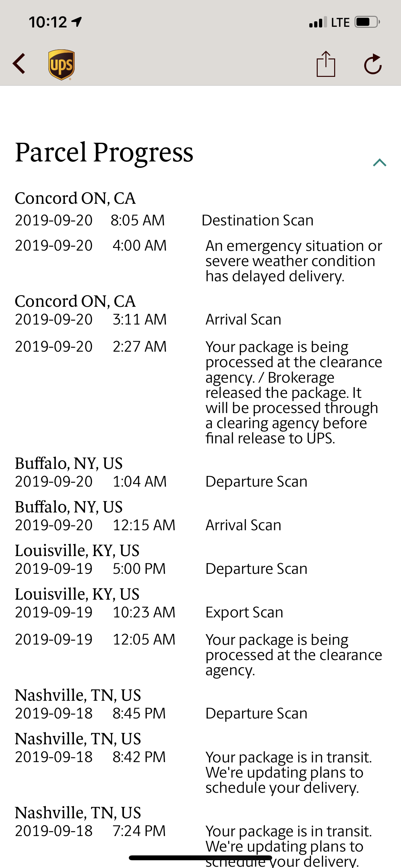Tap the Parcel Progress heading
Viewport: 401px width, 868px height.
[x=104, y=152]
